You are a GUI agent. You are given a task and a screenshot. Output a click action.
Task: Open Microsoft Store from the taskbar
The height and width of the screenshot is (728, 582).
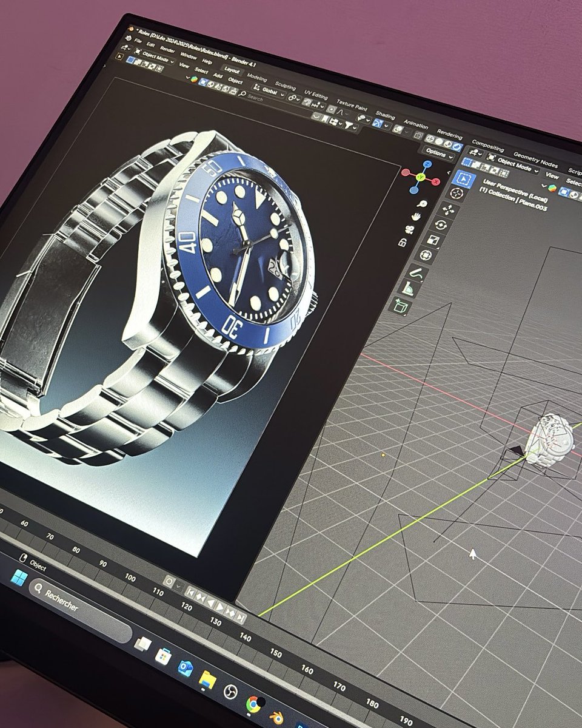pyautogui.click(x=163, y=656)
